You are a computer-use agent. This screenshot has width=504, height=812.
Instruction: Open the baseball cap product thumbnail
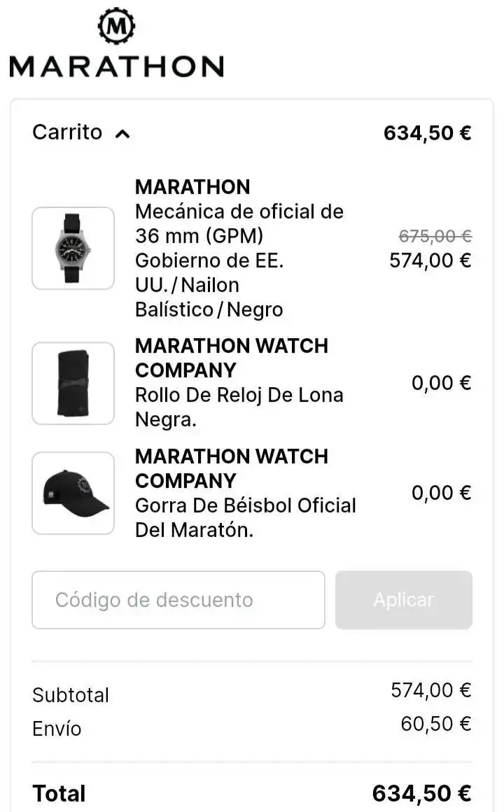click(x=73, y=493)
